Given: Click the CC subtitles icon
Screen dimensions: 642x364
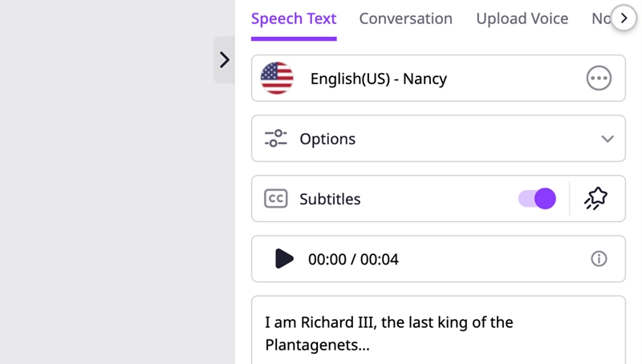Looking at the screenshot, I should [275, 199].
